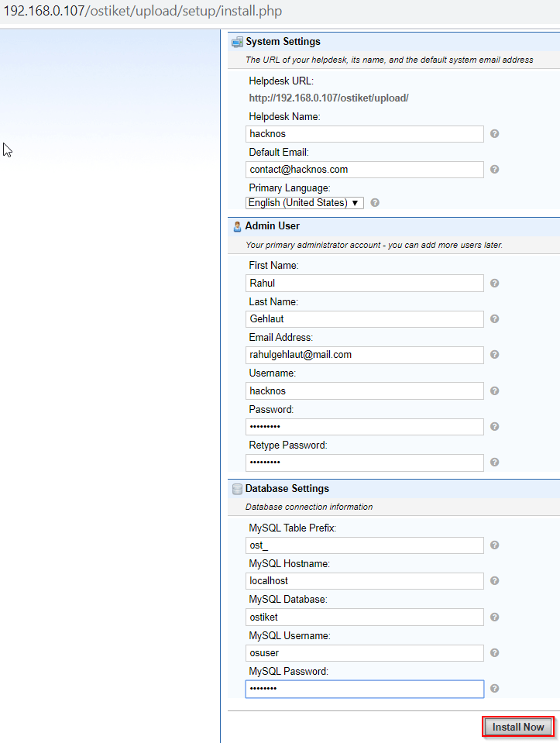Click help icon beside Default Email field

pyautogui.click(x=494, y=169)
